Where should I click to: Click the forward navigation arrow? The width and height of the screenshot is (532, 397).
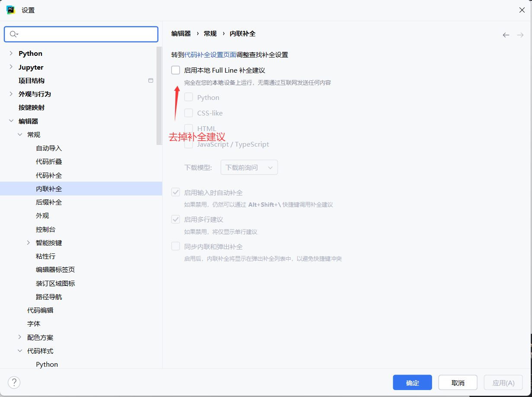(x=520, y=35)
